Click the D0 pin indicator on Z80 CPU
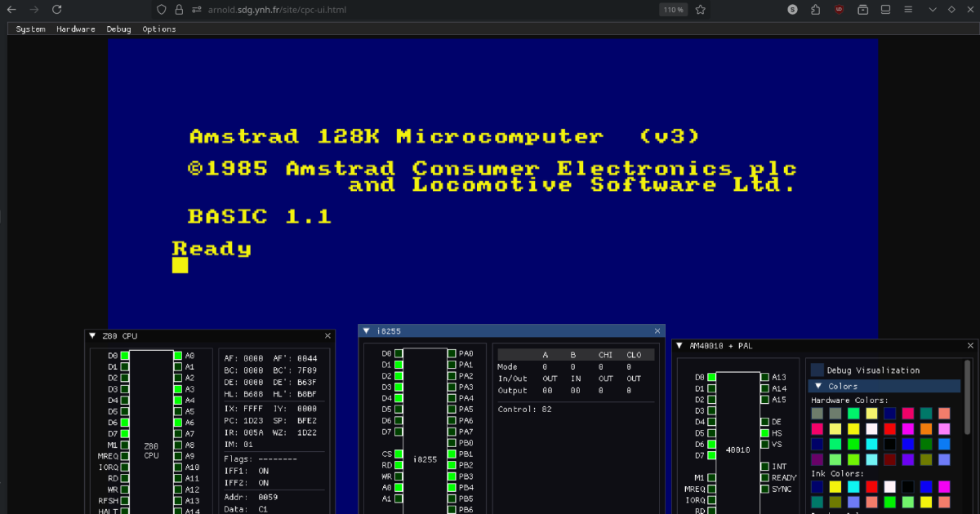The height and width of the screenshot is (514, 980). click(x=125, y=356)
